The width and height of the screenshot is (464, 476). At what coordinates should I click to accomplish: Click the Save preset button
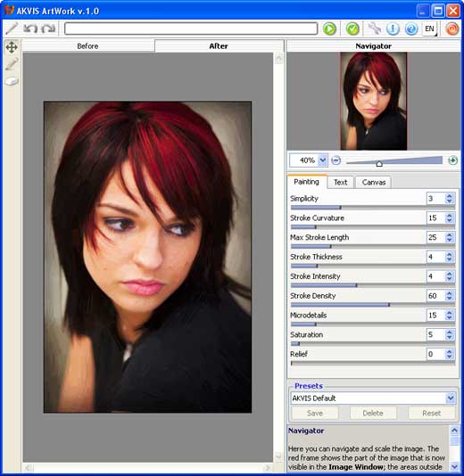point(315,414)
